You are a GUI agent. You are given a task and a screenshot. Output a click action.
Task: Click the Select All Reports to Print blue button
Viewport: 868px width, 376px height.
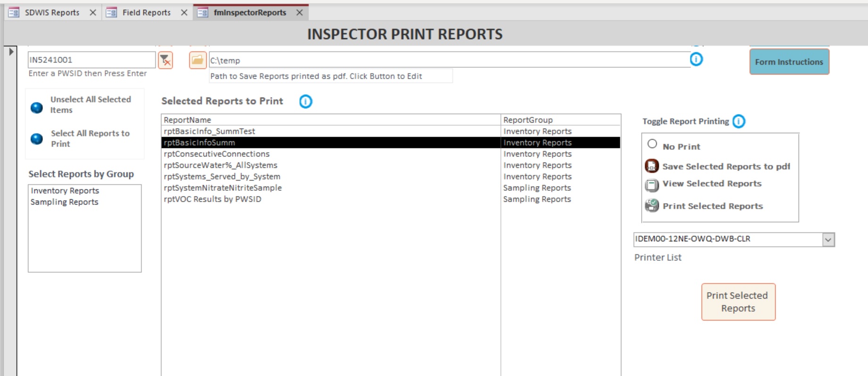pos(37,139)
